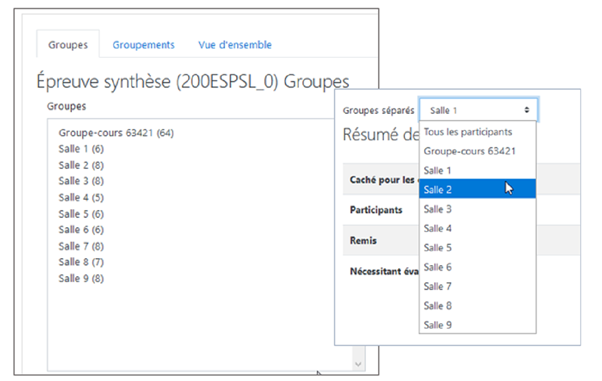Choose Salle 1 in dropdown list
602x381 pixels.
point(477,170)
